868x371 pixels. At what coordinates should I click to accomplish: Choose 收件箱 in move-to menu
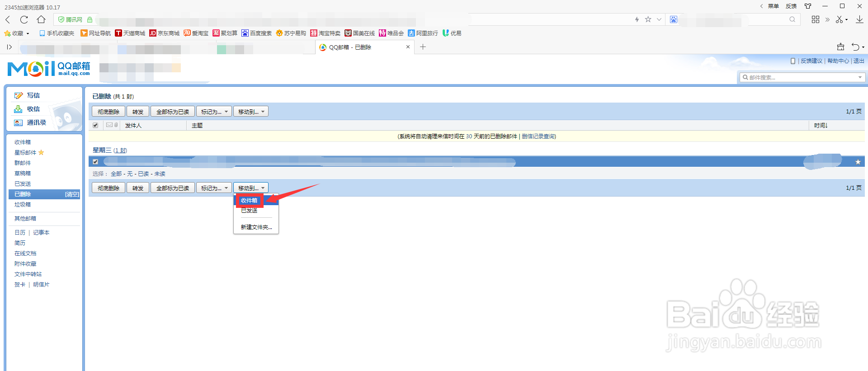click(x=256, y=201)
